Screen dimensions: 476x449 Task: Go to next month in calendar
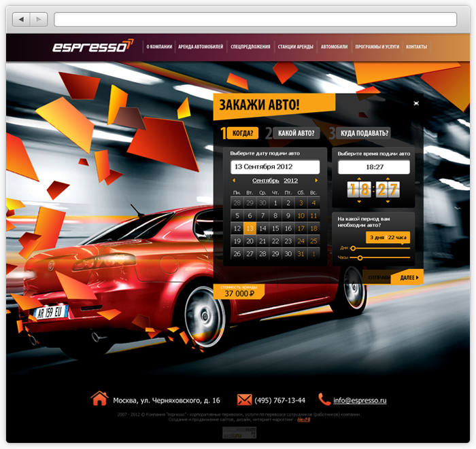click(x=316, y=181)
